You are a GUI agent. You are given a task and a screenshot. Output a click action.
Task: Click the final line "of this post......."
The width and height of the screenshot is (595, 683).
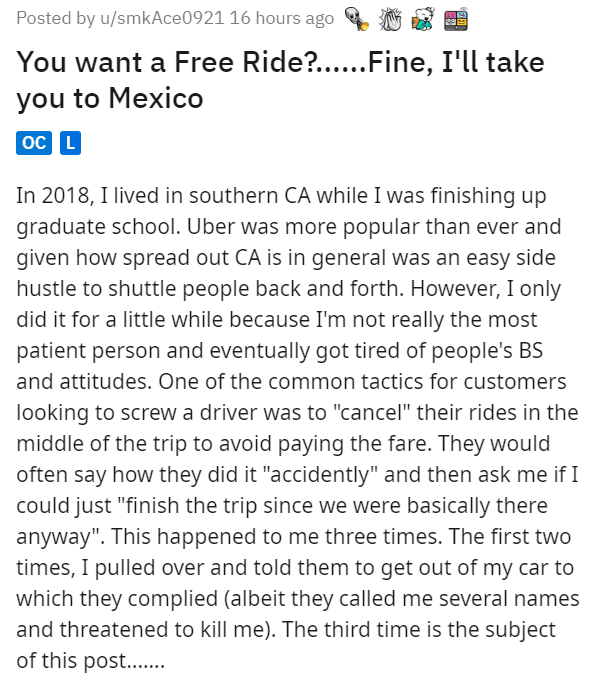(91, 661)
